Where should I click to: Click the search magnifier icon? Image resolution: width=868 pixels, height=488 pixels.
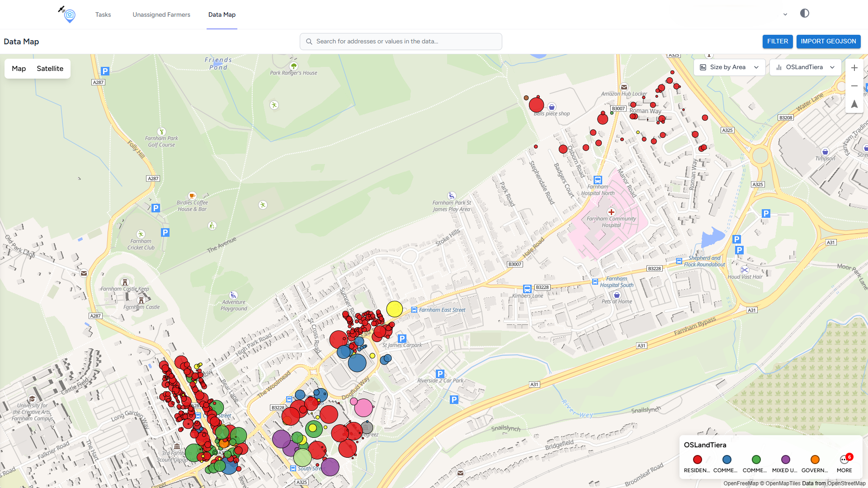(x=309, y=42)
